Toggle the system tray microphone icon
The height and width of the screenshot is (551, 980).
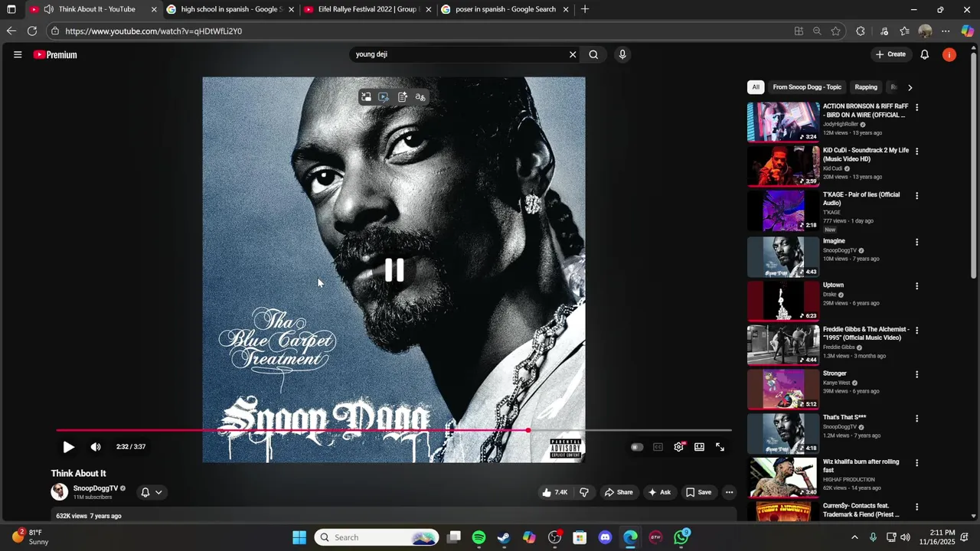pyautogui.click(x=873, y=537)
